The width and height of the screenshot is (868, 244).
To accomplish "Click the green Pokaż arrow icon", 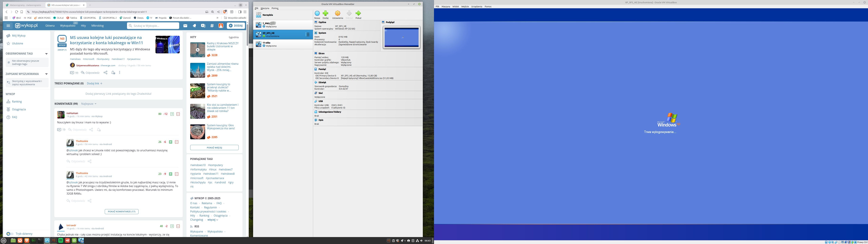I will pyautogui.click(x=358, y=14).
